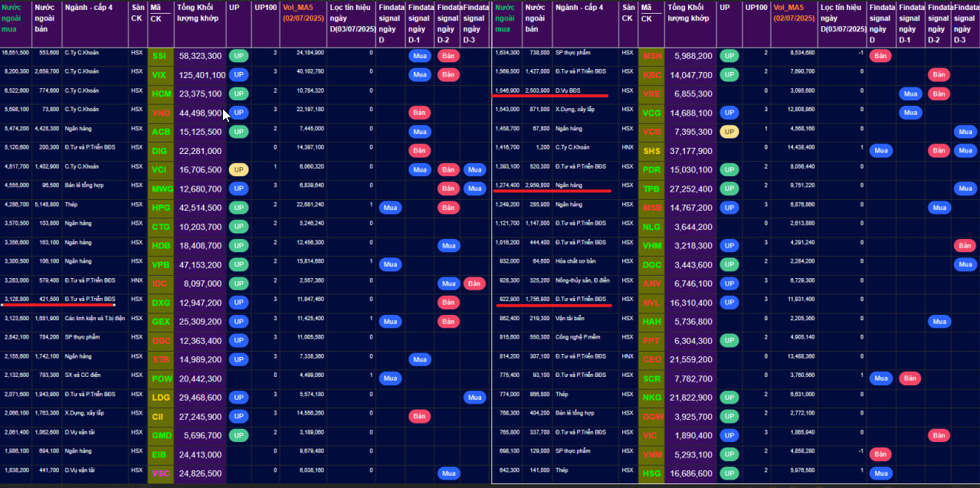980x488 pixels.
Task: Select the CEO ticker cell
Action: [x=651, y=359]
